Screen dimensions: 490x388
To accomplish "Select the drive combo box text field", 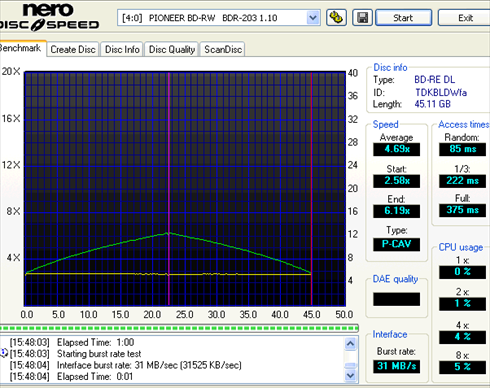I will (212, 18).
